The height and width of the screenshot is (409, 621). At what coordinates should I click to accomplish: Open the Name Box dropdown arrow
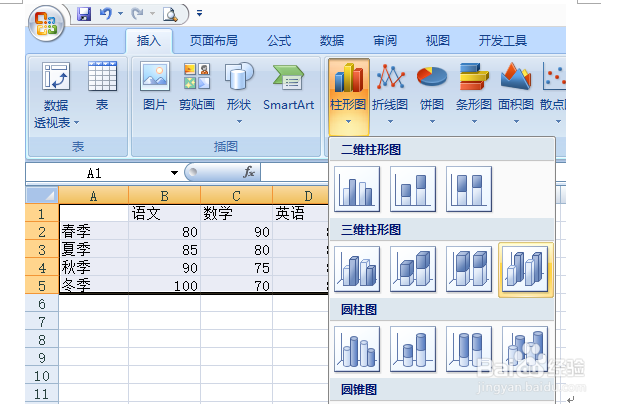[x=174, y=173]
